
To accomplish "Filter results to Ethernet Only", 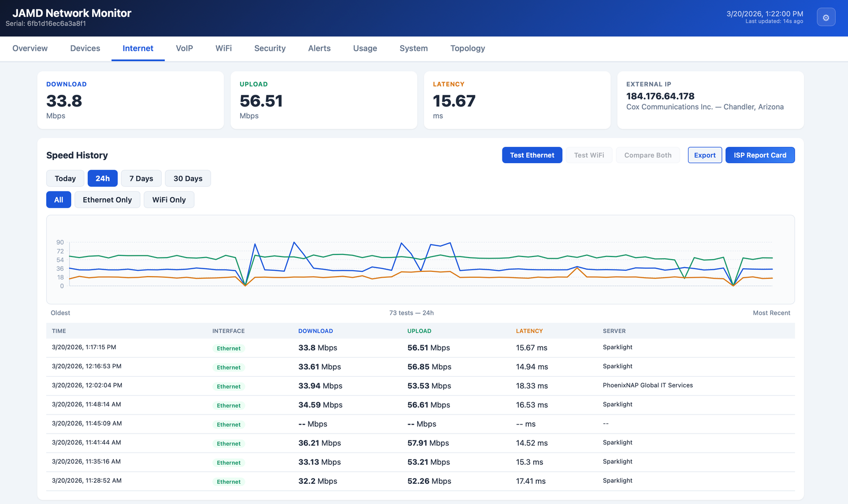I will [x=107, y=200].
